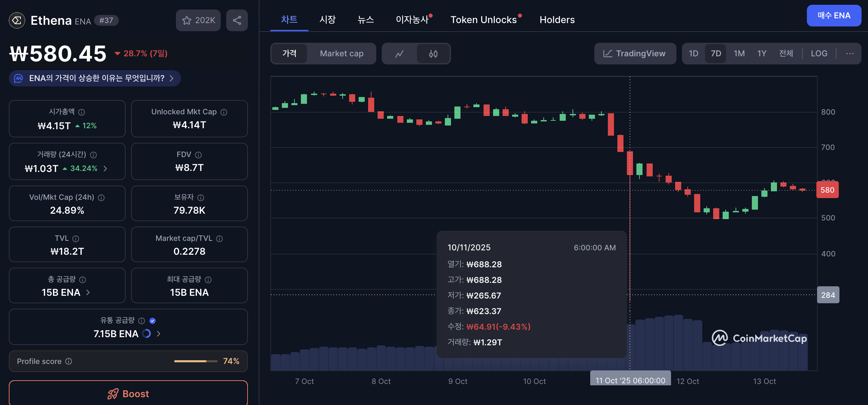The image size is (868, 405).
Task: Click the circulating supply circular progress icon
Action: point(146,334)
